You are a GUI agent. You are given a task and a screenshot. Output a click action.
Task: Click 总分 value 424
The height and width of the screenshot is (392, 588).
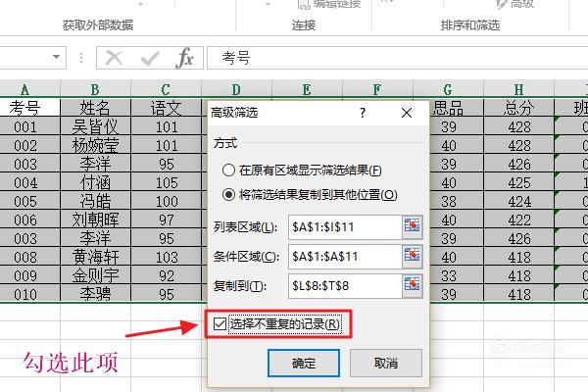pos(518,201)
